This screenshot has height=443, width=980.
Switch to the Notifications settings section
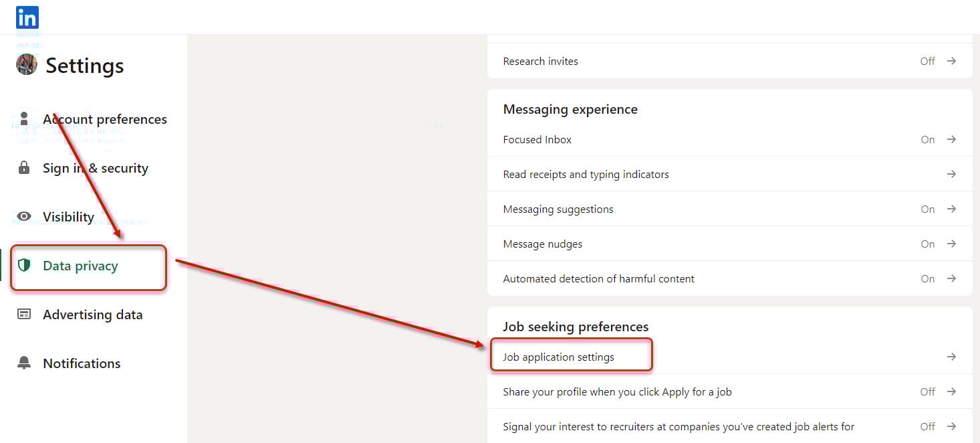[x=82, y=363]
